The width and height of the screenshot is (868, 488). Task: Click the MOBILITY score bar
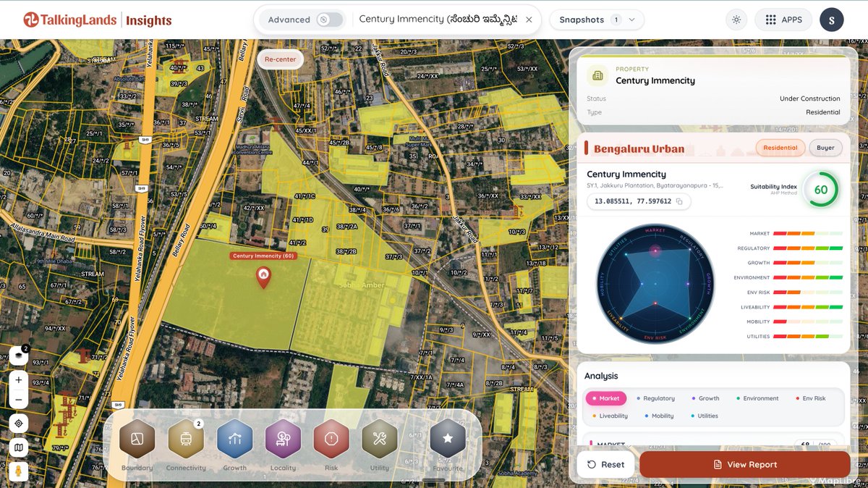tap(808, 321)
